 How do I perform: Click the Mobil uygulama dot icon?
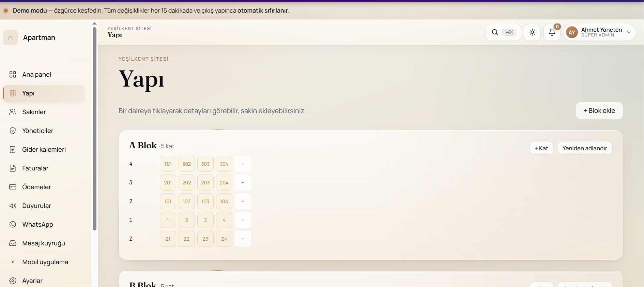click(x=13, y=262)
